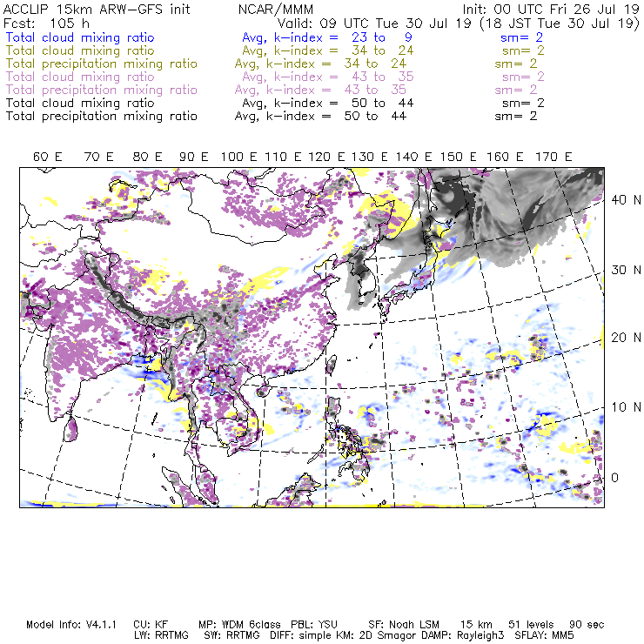Click the '15 km' resolution text
Image resolution: width=644 pixels, height=644 pixels.
pyautogui.click(x=476, y=625)
